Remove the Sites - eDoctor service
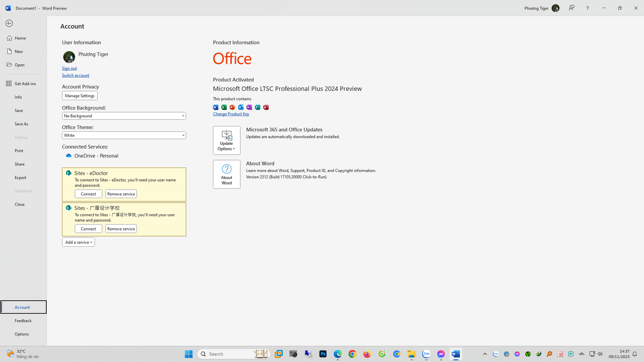Viewport: 644px width, 362px height. [121, 194]
